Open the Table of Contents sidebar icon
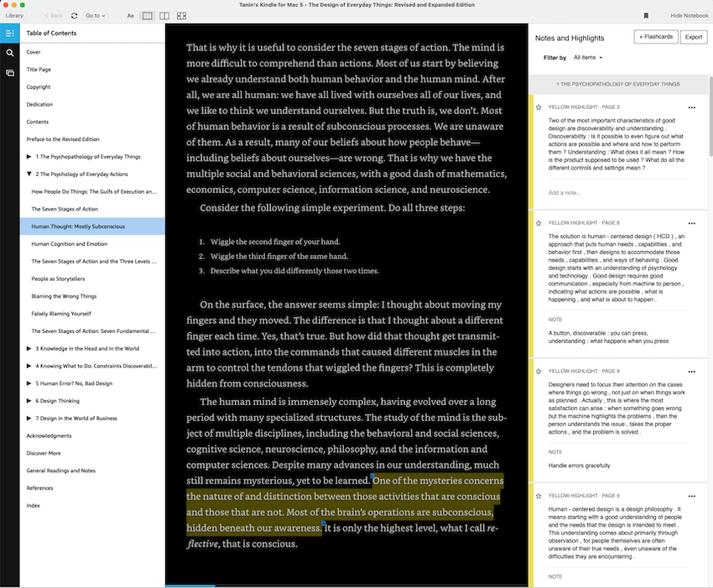 point(9,34)
